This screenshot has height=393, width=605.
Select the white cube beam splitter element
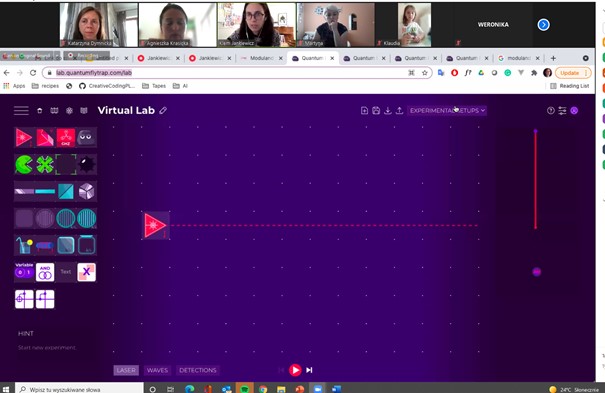pyautogui.click(x=86, y=192)
